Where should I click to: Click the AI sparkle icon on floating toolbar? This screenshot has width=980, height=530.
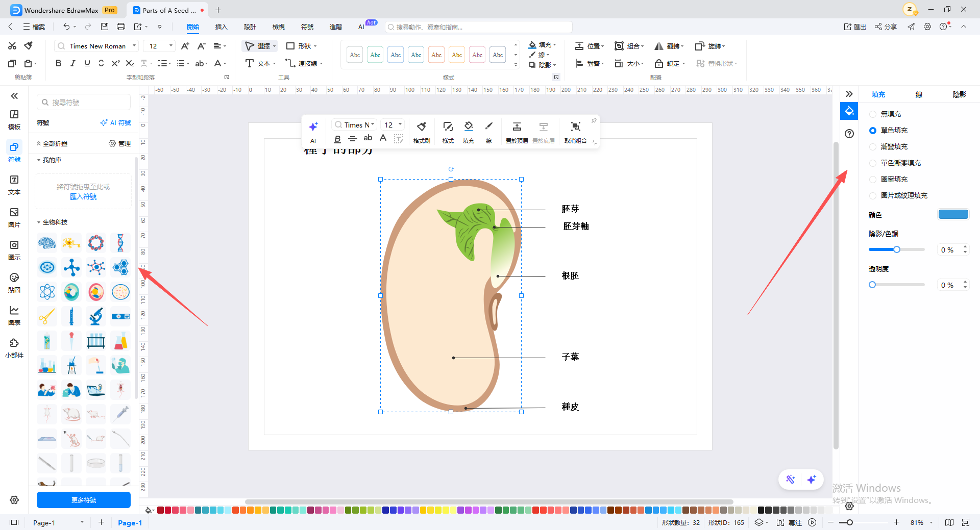coord(313,132)
